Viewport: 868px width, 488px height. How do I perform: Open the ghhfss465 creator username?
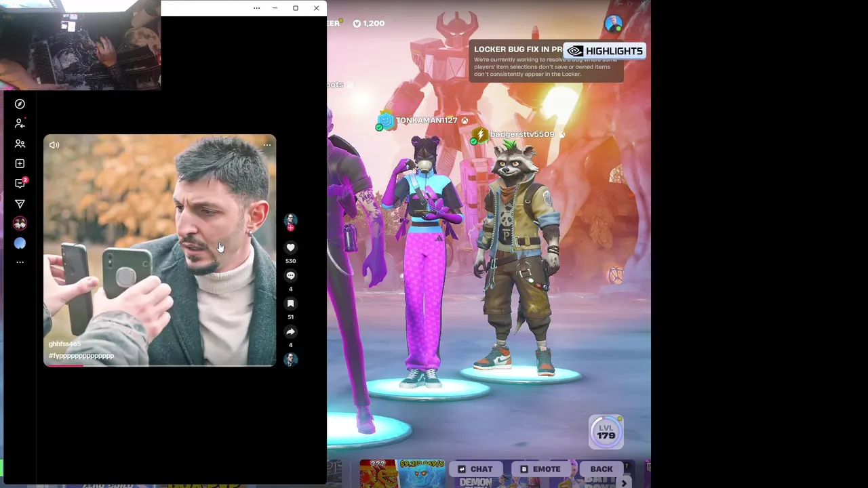(64, 344)
